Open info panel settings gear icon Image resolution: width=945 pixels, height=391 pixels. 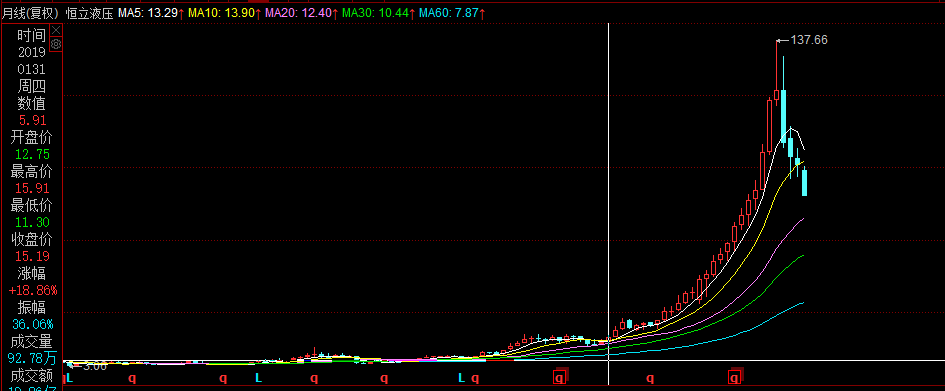56,44
